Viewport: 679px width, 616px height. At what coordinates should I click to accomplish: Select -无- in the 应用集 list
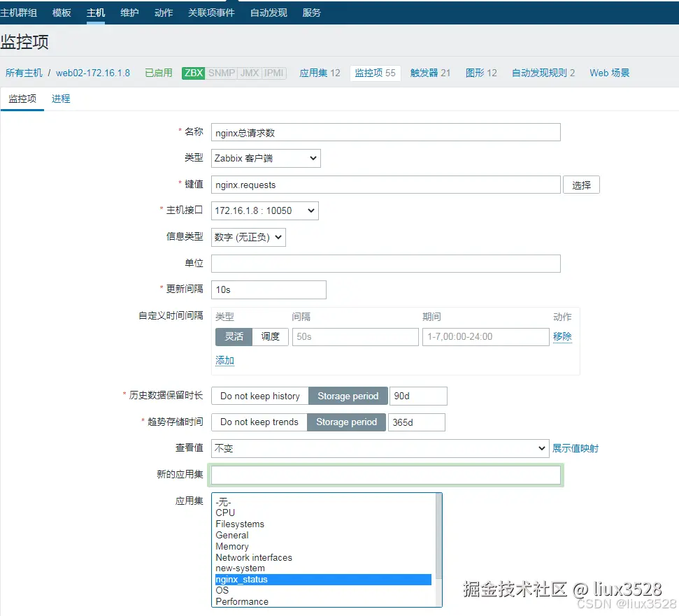click(324, 502)
